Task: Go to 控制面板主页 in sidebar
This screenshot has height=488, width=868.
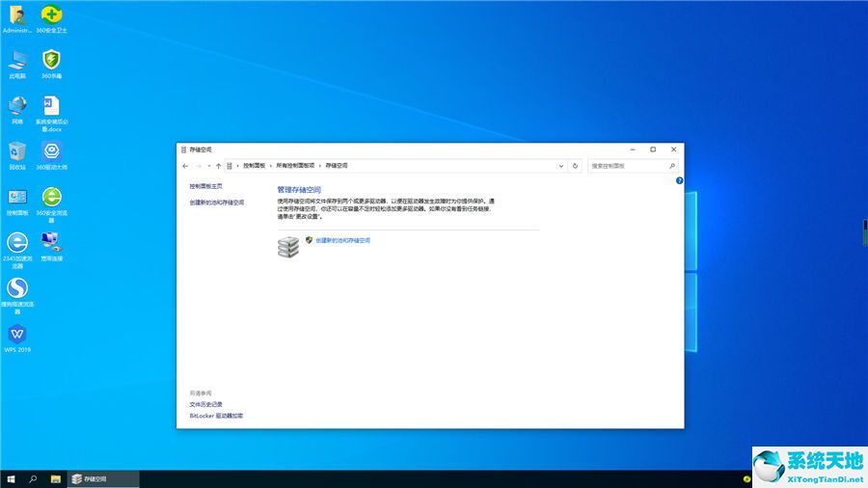Action: (x=205, y=185)
